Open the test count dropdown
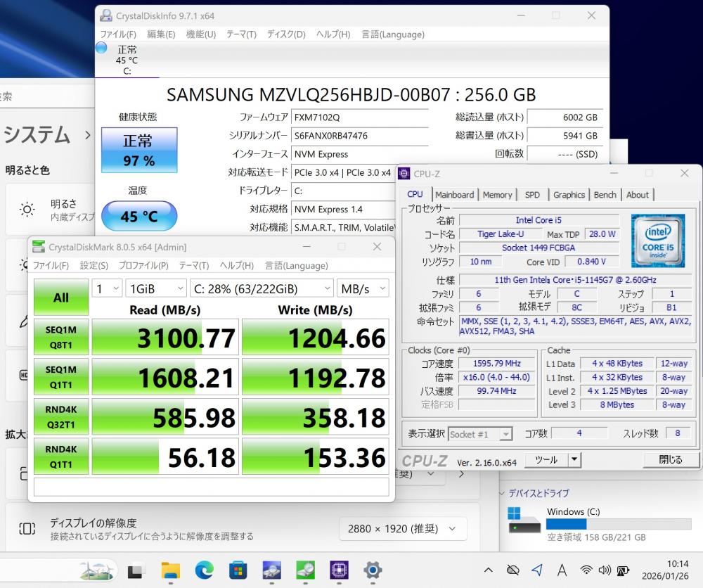This screenshot has height=588, width=703. pyautogui.click(x=107, y=288)
